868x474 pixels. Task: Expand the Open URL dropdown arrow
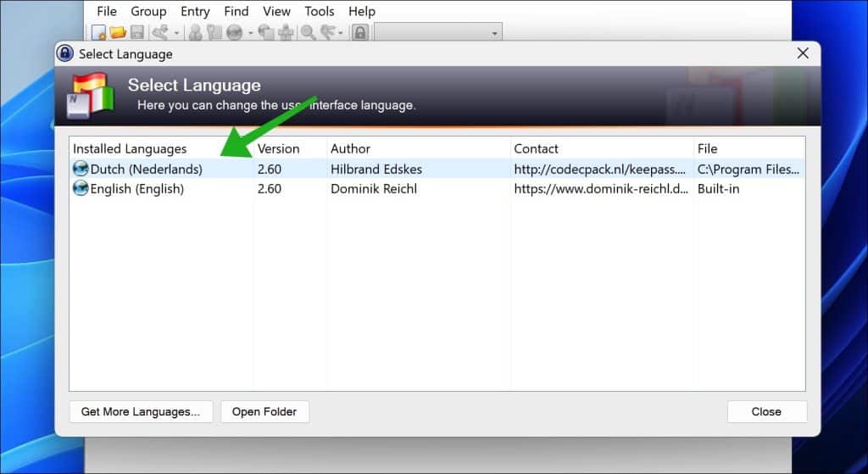tap(250, 33)
